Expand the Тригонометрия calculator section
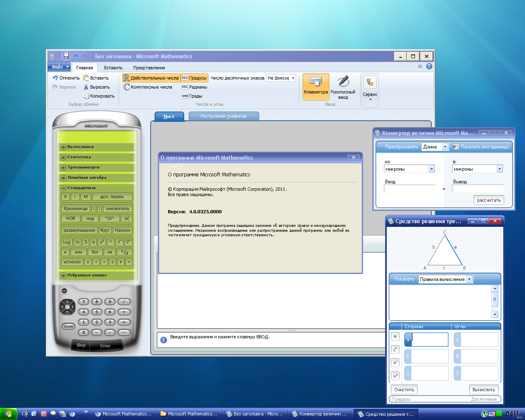The height and width of the screenshot is (420, 525). click(64, 167)
